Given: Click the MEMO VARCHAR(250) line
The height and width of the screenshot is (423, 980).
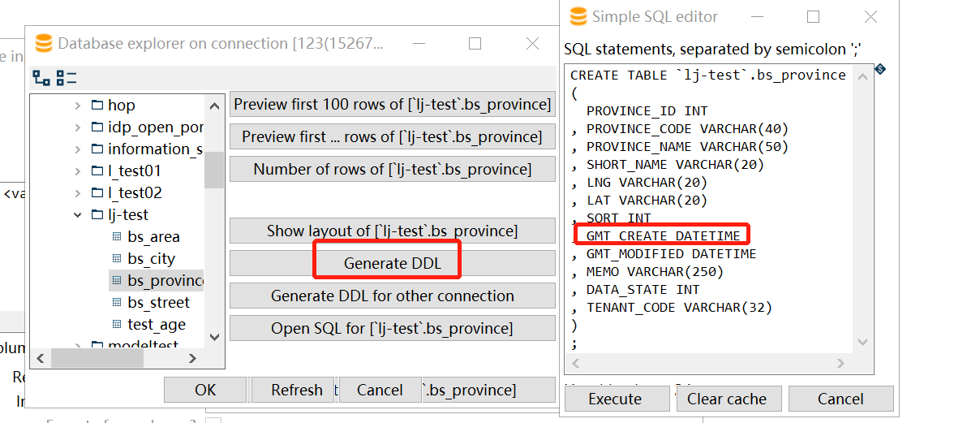Looking at the screenshot, I should (x=647, y=271).
